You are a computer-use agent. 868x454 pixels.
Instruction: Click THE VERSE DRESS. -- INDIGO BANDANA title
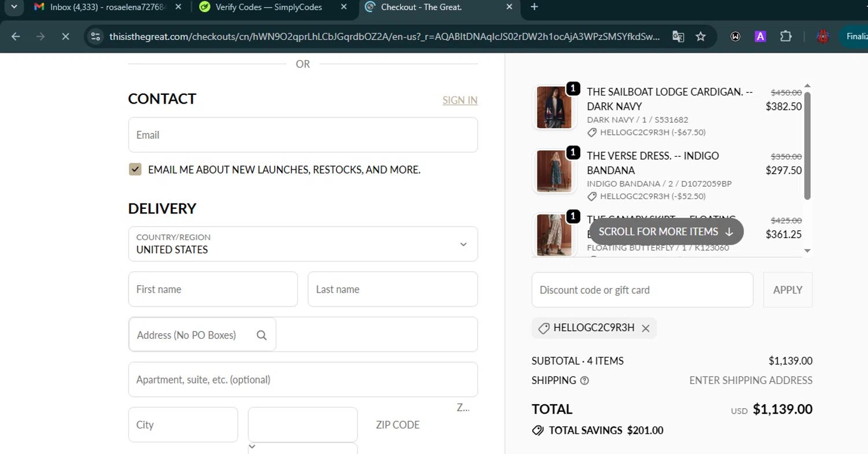click(x=653, y=163)
